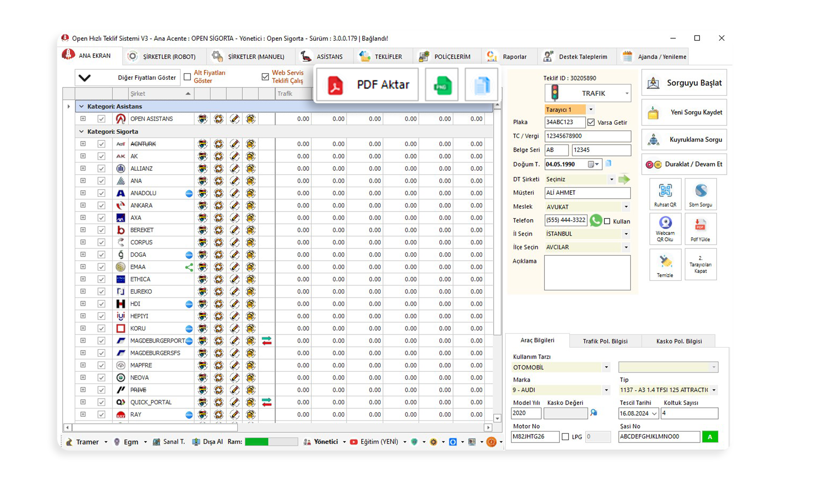Open TRAFIK policy type dropdown
This screenshot has height=504, width=840.
pos(588,93)
